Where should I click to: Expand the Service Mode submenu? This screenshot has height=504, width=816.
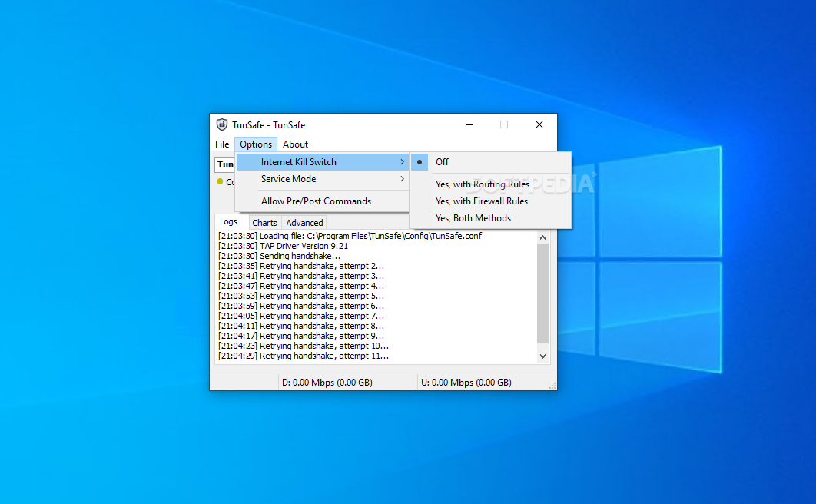pos(322,179)
